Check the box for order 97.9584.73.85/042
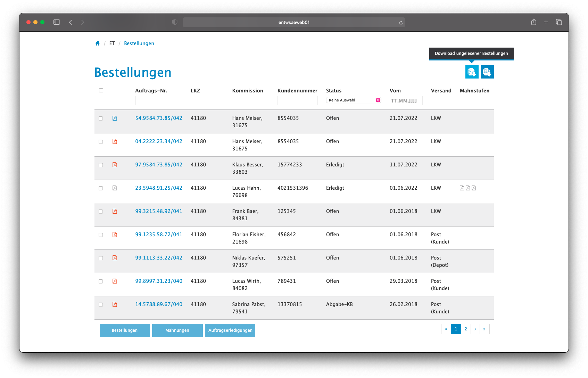588x378 pixels. [101, 165]
